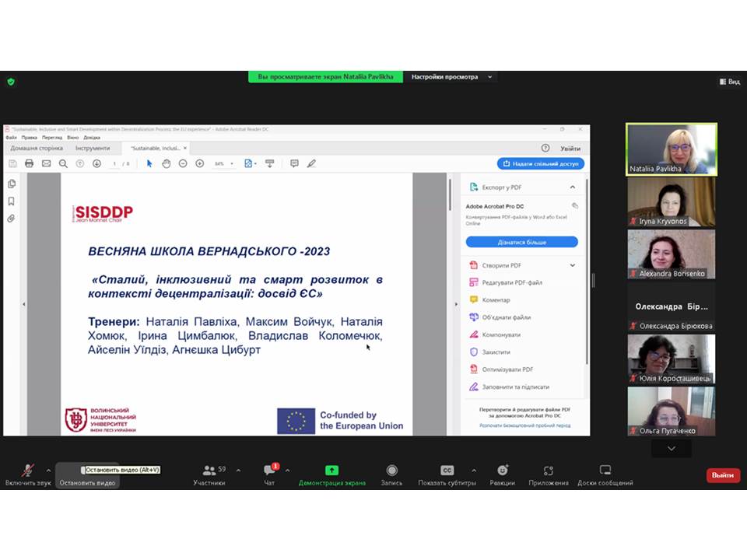Screen dimensions: 747x560
Task: Select the hand pan tool
Action: point(167,163)
